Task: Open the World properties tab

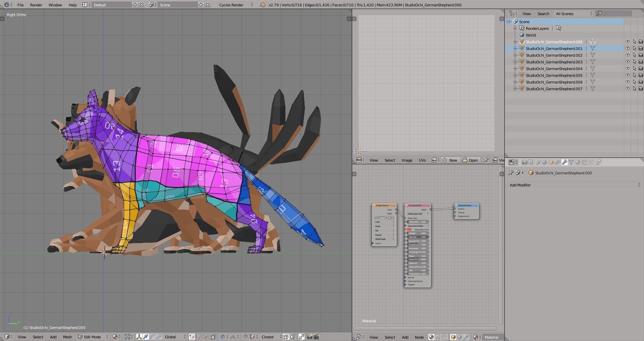Action: click(544, 162)
